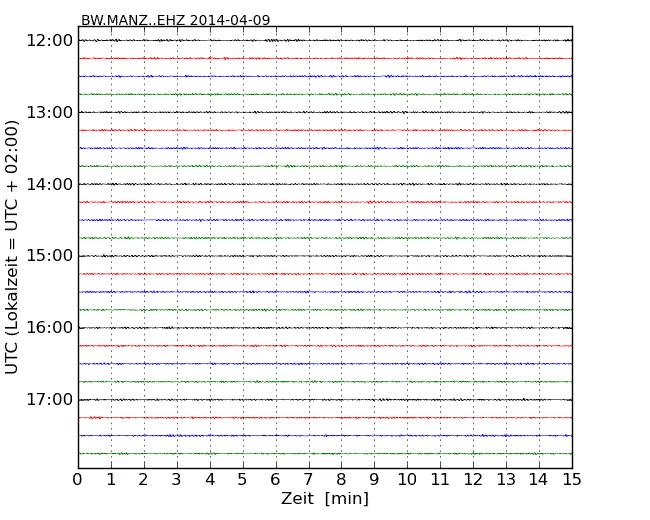Click the 0 tick label on the Zeit axis

tap(78, 479)
